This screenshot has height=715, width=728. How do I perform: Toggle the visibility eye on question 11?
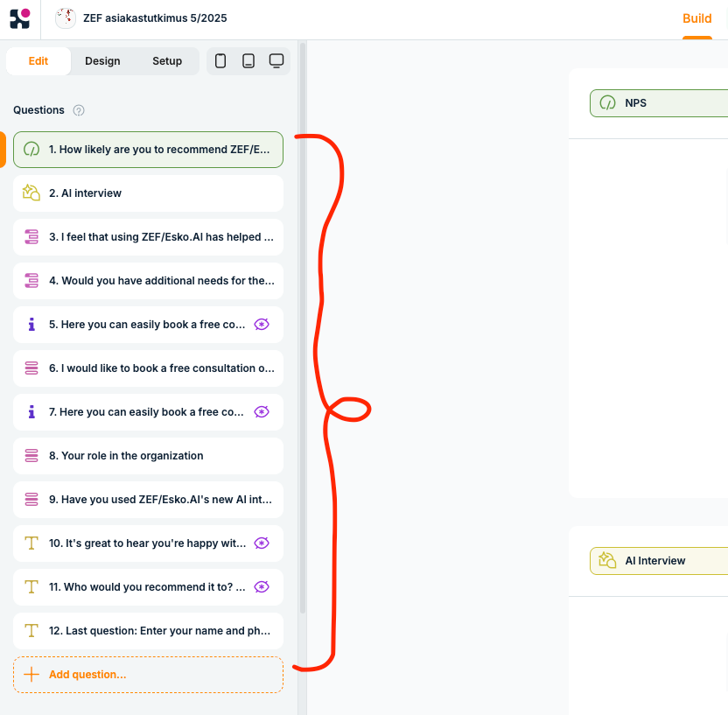coord(262,587)
